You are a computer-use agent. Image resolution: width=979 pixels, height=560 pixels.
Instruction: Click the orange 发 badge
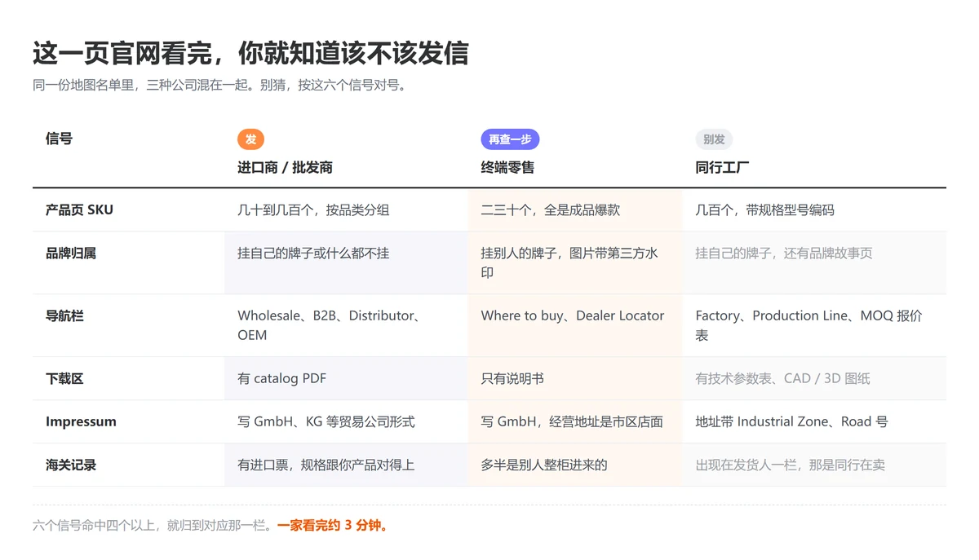250,139
